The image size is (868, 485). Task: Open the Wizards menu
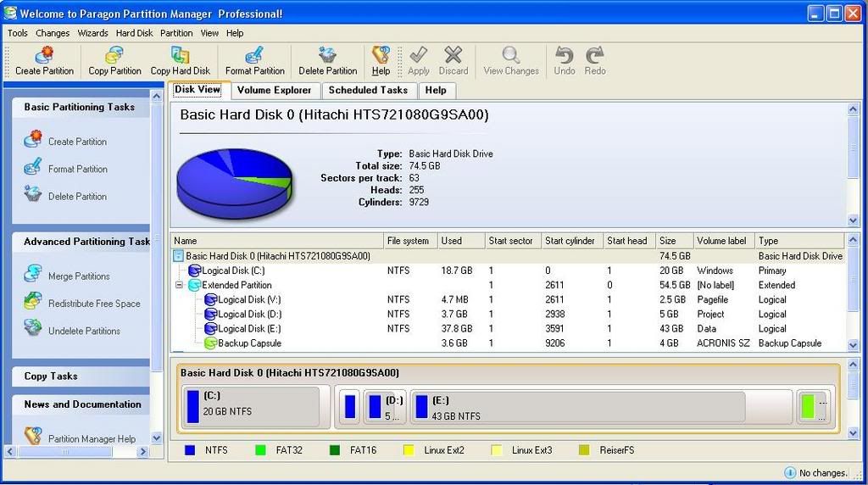coord(92,33)
